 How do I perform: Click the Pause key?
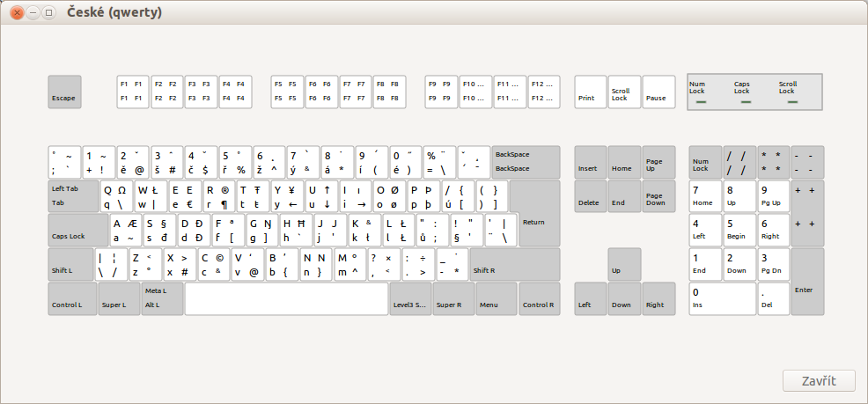(x=658, y=92)
